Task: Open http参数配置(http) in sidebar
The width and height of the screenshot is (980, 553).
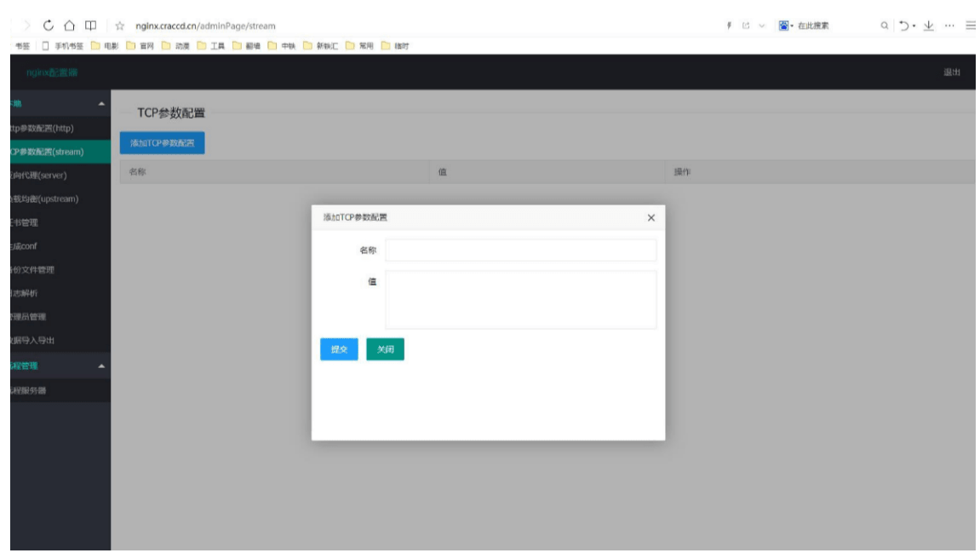Action: coord(60,129)
